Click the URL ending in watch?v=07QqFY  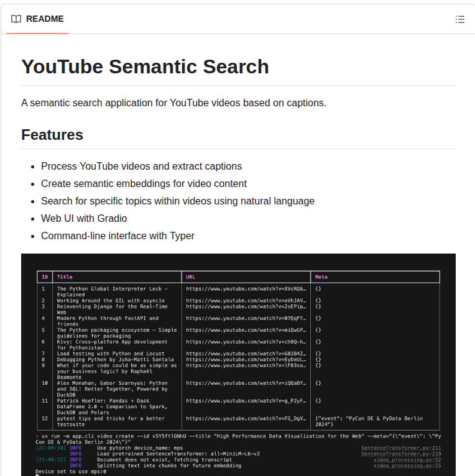click(x=246, y=318)
